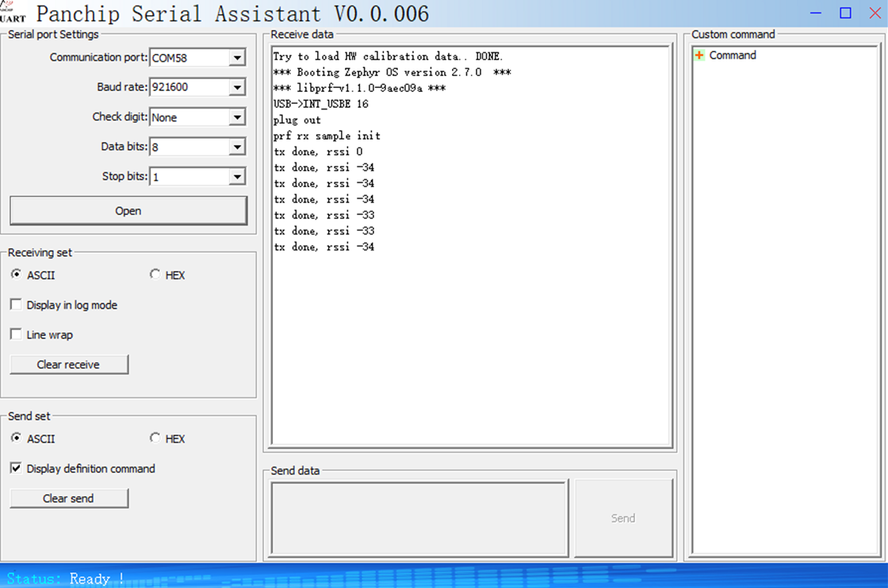Click the Stop bits value 1

[x=190, y=177]
